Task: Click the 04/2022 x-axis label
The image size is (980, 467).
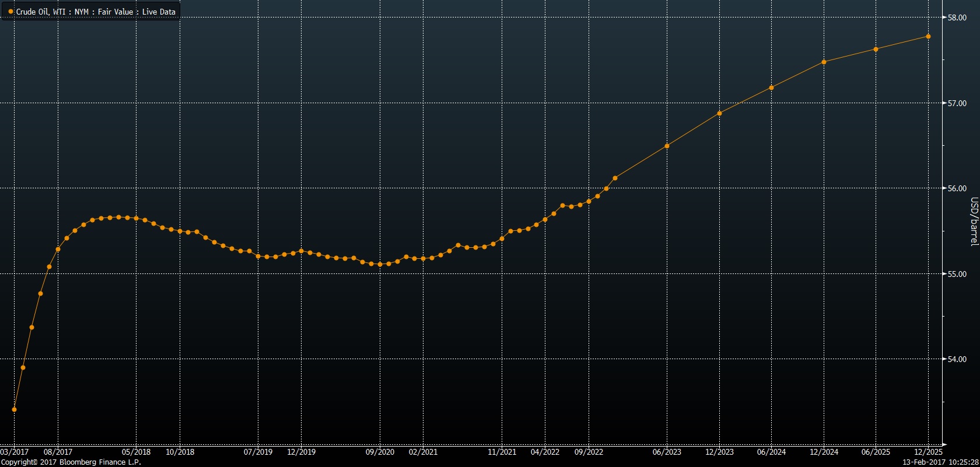Action: click(x=545, y=452)
